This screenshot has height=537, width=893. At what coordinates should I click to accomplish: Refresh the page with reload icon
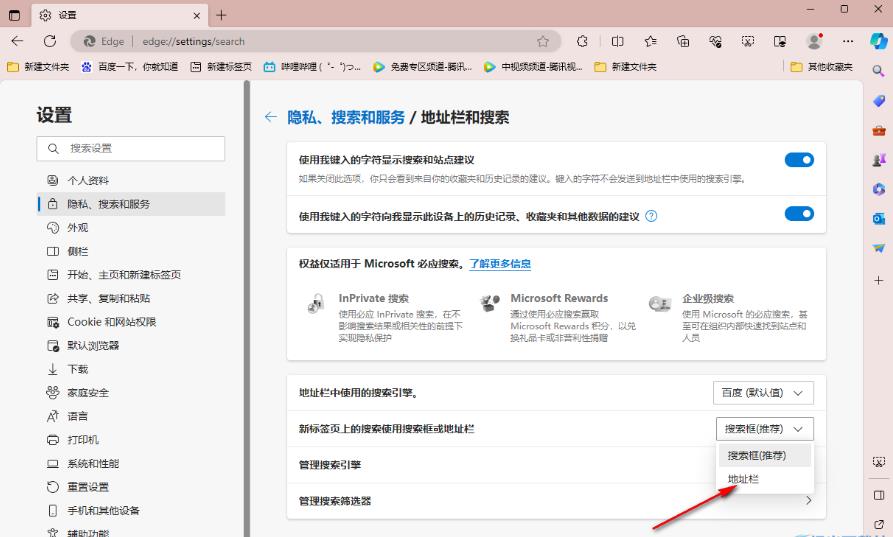(x=50, y=41)
